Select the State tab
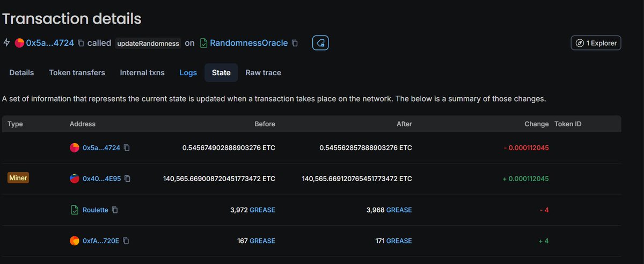 click(221, 73)
